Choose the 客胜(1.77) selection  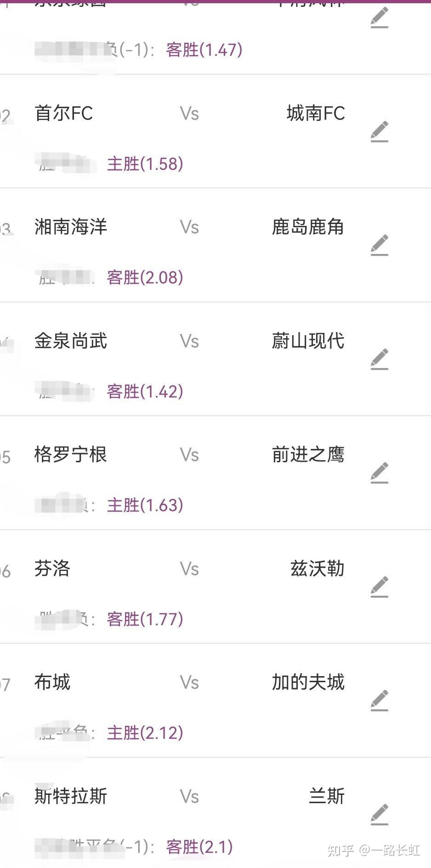(145, 619)
